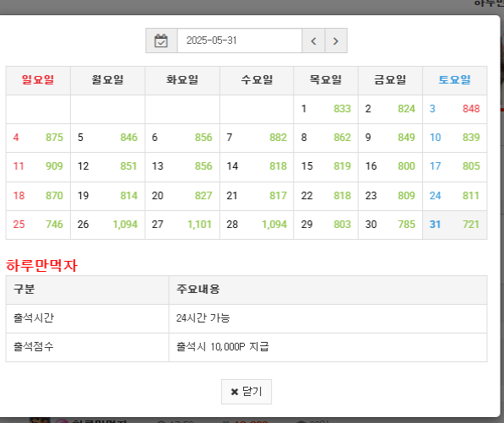Go to next month arrow
This screenshot has height=423, width=504.
click(x=336, y=41)
